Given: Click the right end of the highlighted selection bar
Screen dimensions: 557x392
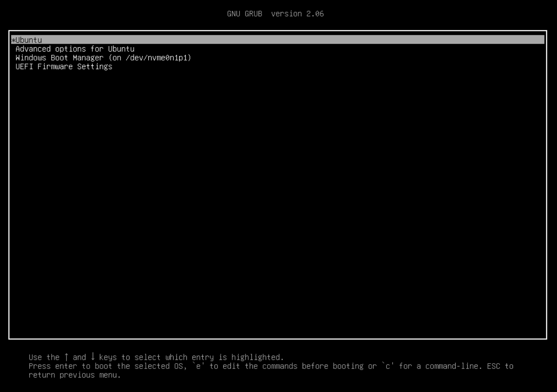Looking at the screenshot, I should pos(534,40).
